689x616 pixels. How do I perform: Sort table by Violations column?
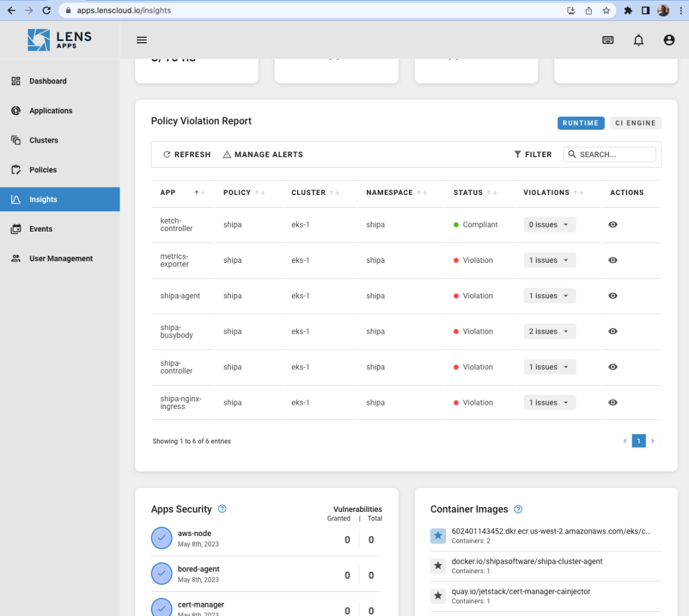(578, 192)
